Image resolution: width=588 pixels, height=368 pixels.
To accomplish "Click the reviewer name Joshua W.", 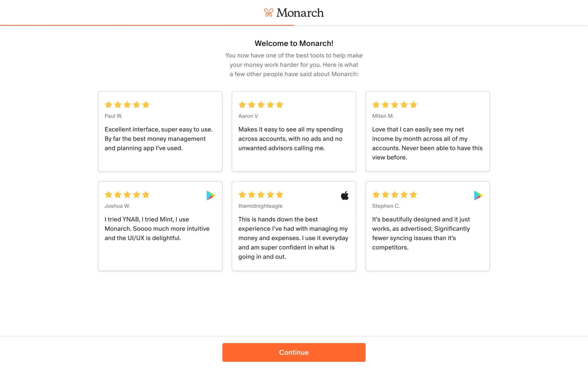I will pos(117,206).
